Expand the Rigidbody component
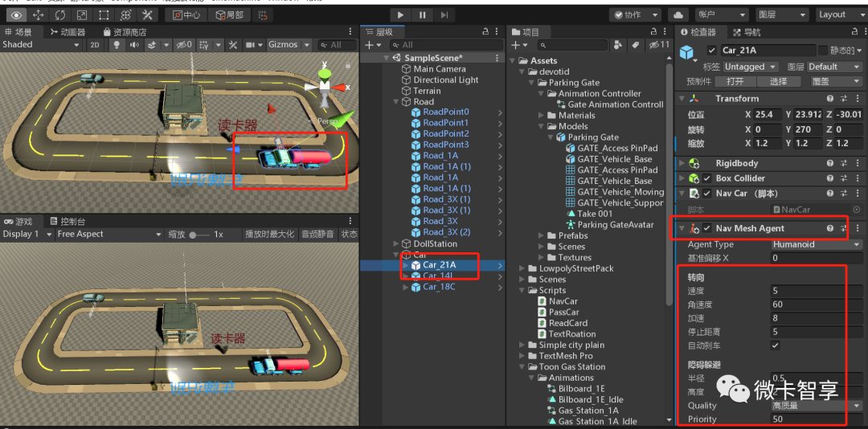This screenshot has width=868, height=429. click(683, 163)
